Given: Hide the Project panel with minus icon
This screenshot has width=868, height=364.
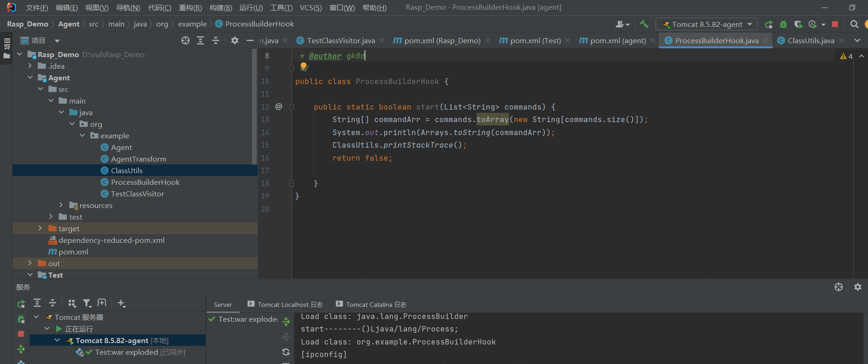Looking at the screenshot, I should 250,40.
